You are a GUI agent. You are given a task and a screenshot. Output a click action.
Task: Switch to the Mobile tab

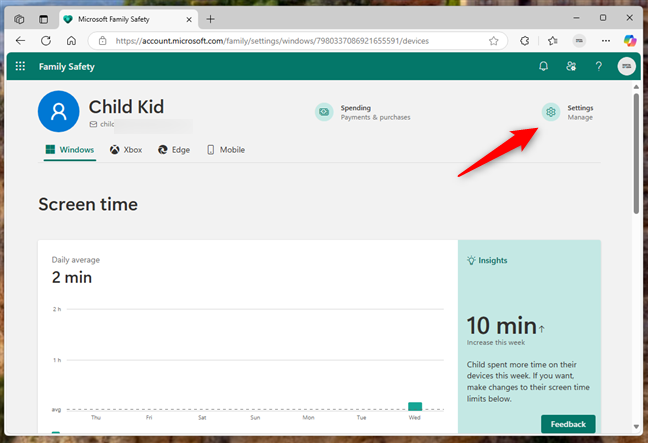(x=225, y=150)
